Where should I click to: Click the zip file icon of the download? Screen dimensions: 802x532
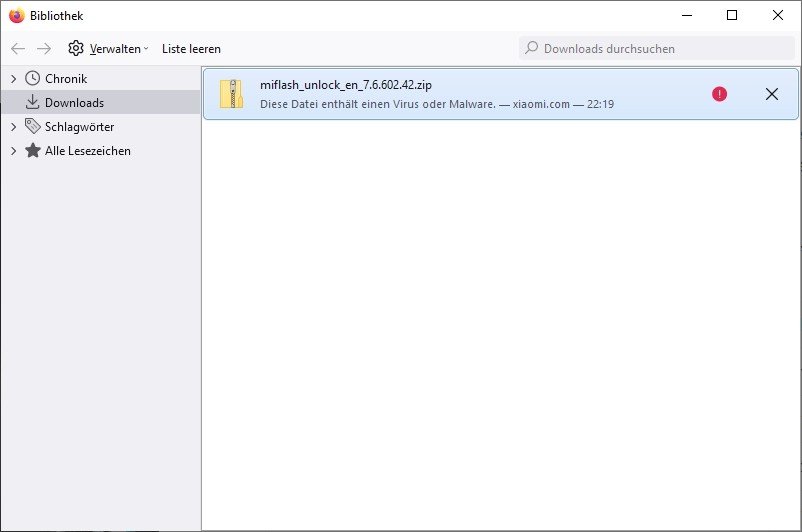[231, 94]
